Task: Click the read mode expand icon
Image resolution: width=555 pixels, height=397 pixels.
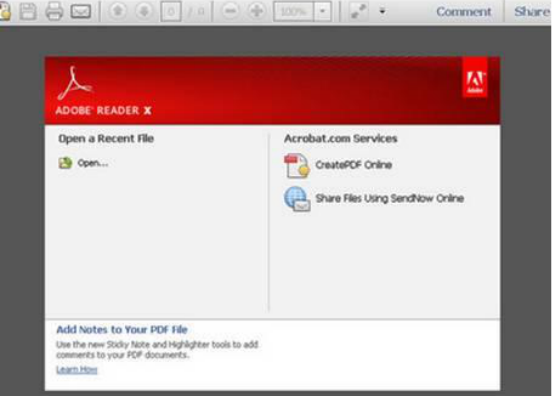Action: pyautogui.click(x=358, y=11)
